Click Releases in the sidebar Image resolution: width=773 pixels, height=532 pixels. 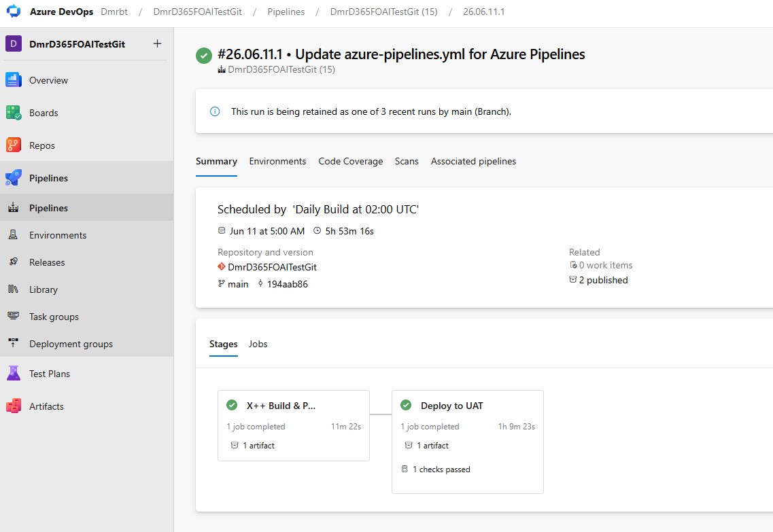pyautogui.click(x=47, y=262)
